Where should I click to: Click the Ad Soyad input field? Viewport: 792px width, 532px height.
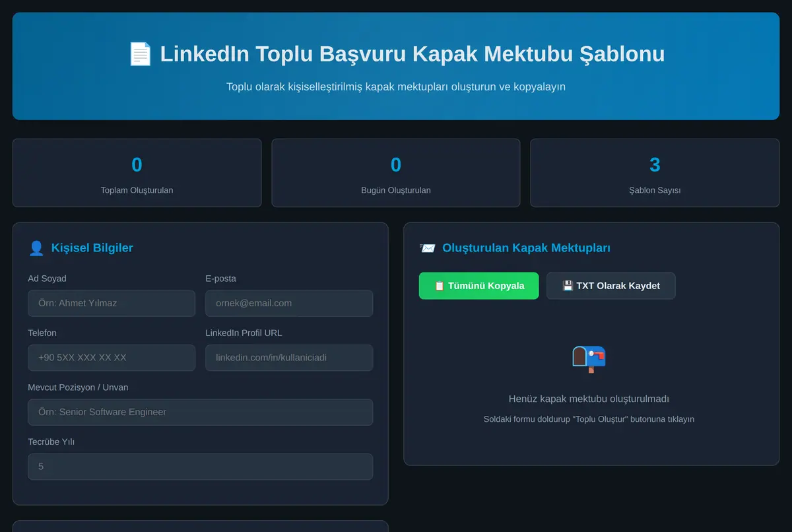click(x=112, y=303)
